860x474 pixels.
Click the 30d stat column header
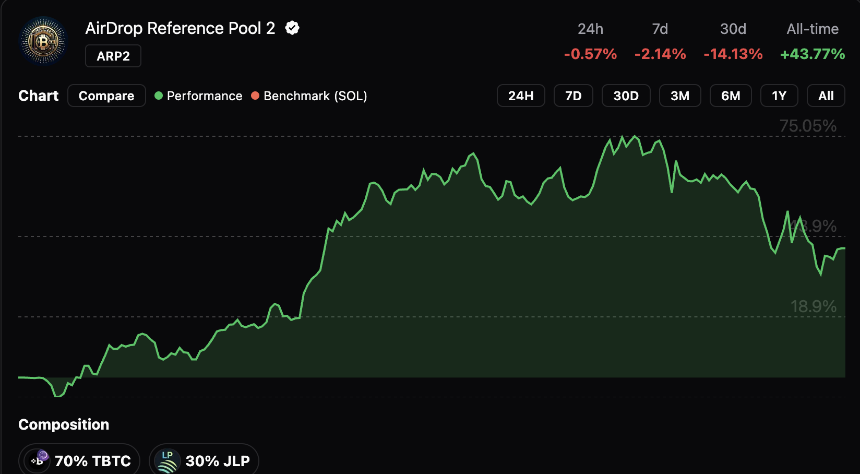(x=733, y=29)
